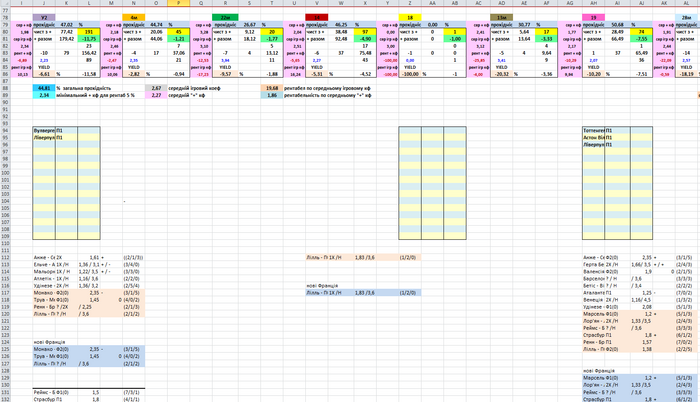Image resolution: width=700 pixels, height=402 pixels.
Task: Click the orange 'Монако' cell in row 117
Action: click(44, 293)
